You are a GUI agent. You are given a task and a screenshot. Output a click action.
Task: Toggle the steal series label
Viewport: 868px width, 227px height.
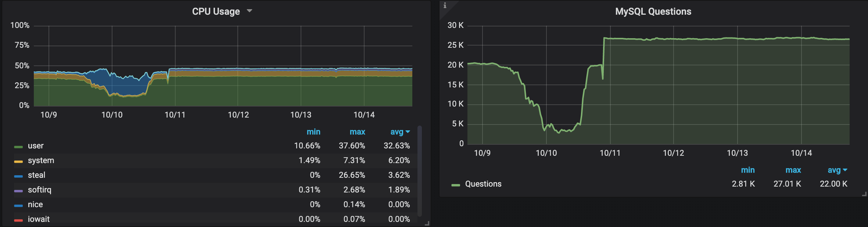(x=36, y=175)
